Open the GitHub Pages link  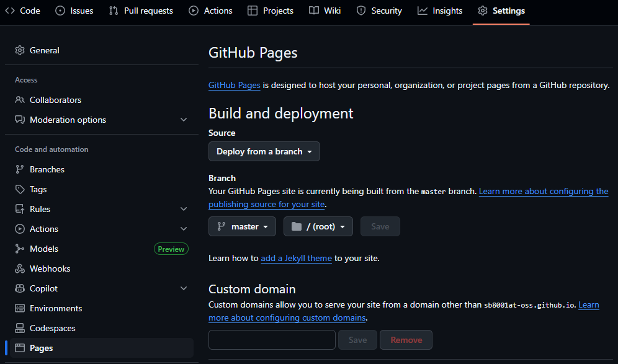point(234,85)
